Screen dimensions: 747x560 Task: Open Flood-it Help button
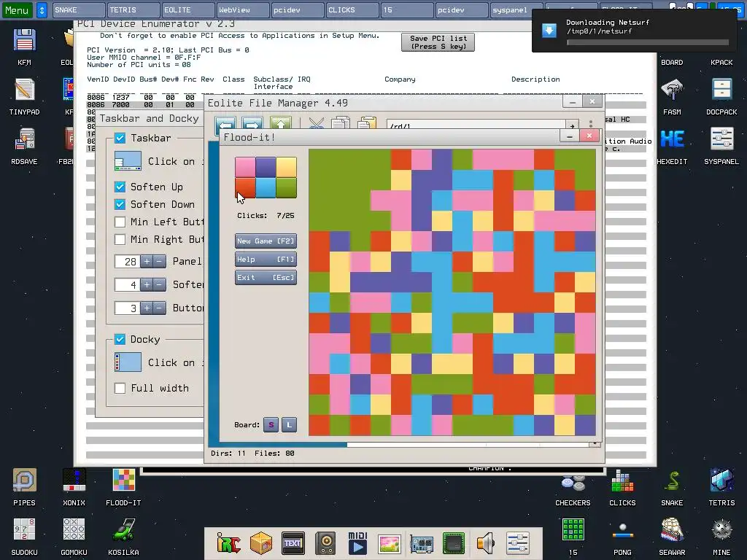click(266, 260)
